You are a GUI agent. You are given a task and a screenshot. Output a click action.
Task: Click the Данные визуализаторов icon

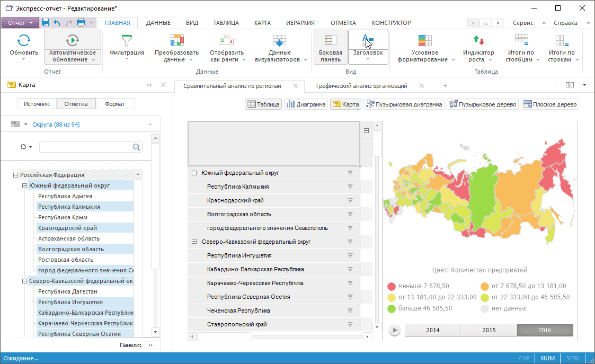[279, 40]
